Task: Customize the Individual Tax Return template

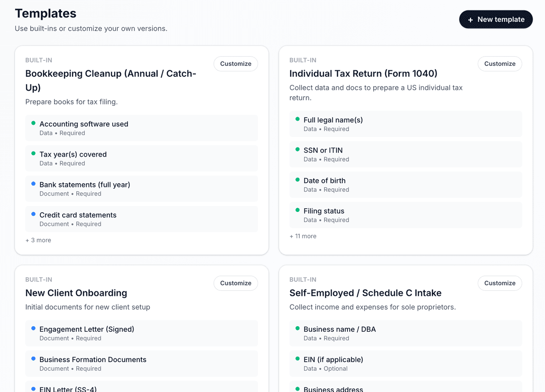Action: click(x=500, y=64)
